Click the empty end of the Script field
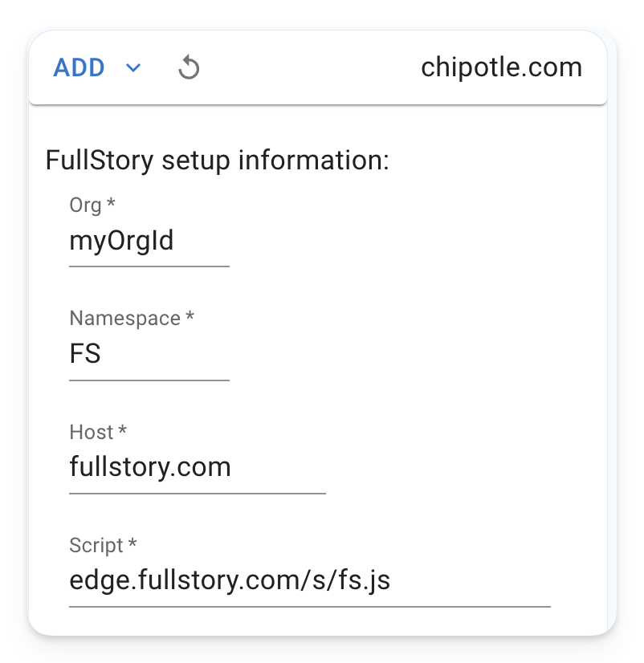 pyautogui.click(x=470, y=580)
